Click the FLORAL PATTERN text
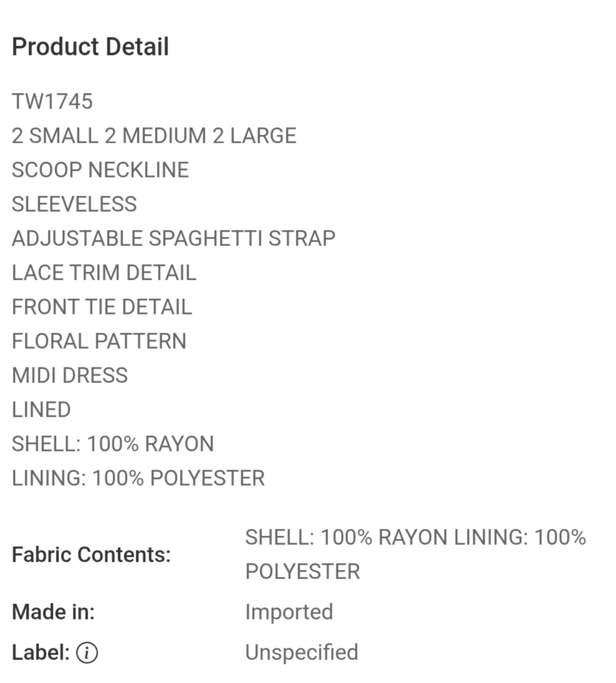Viewport: 616px width, 683px height. (99, 341)
